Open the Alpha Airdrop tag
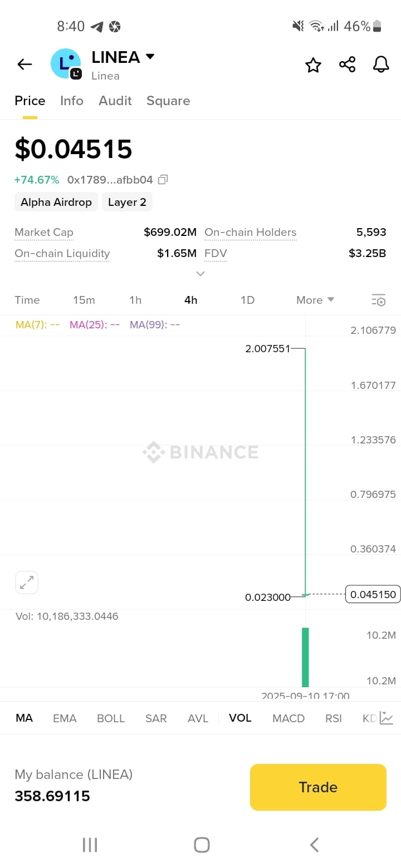Viewport: 401px width, 868px height. click(x=56, y=202)
